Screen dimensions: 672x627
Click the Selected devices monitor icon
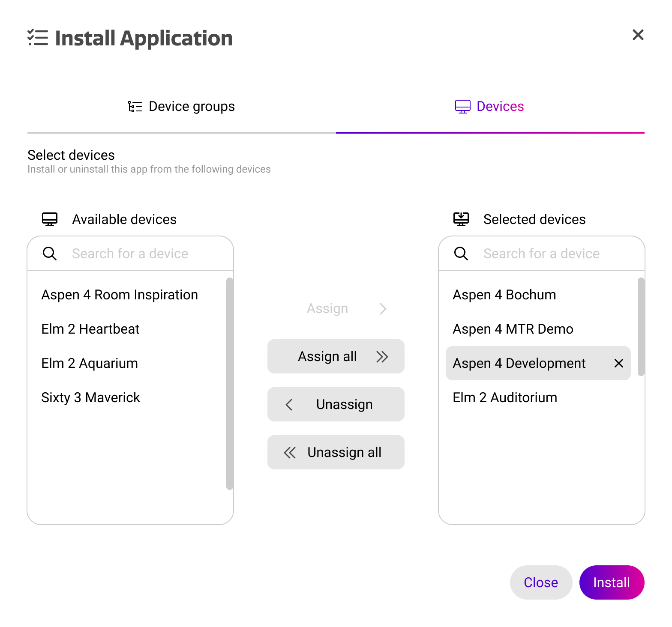coord(461,219)
